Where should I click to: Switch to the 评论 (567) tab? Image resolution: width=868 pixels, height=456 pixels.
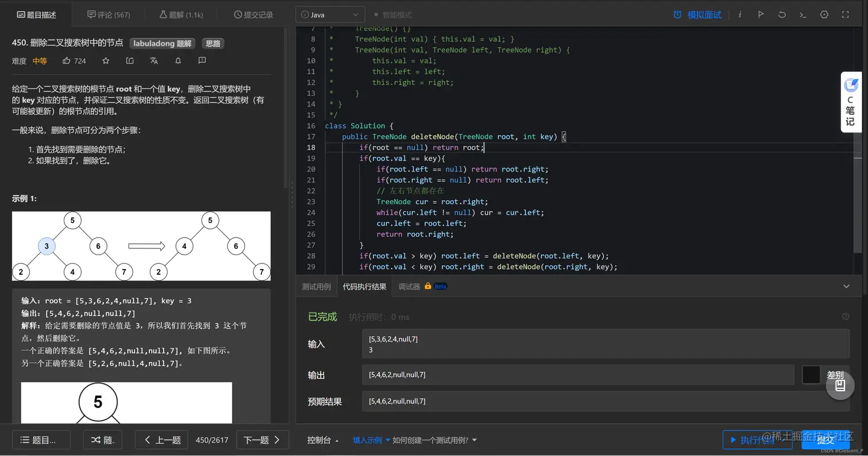click(x=108, y=15)
